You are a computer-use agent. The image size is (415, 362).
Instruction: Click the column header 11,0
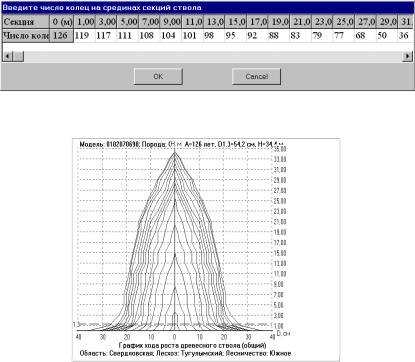point(192,22)
